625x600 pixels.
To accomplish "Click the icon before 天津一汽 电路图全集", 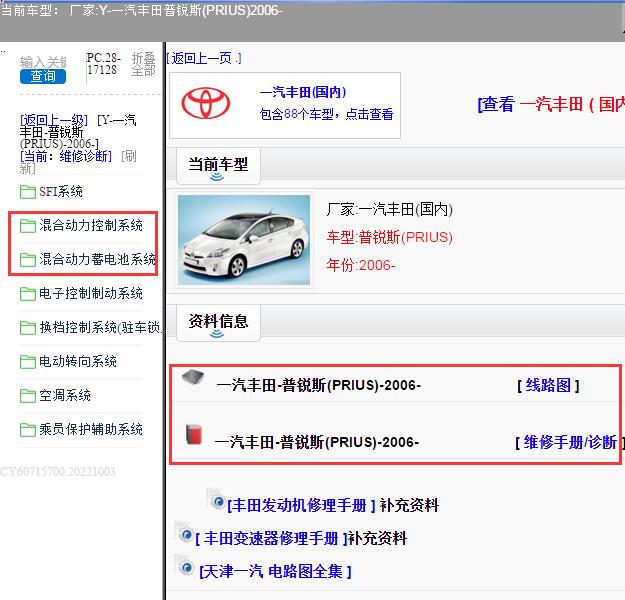I will coord(185,565).
